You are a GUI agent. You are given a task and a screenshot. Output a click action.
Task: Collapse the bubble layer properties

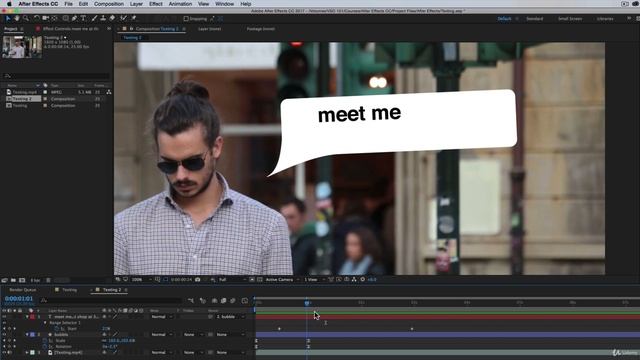[27, 335]
